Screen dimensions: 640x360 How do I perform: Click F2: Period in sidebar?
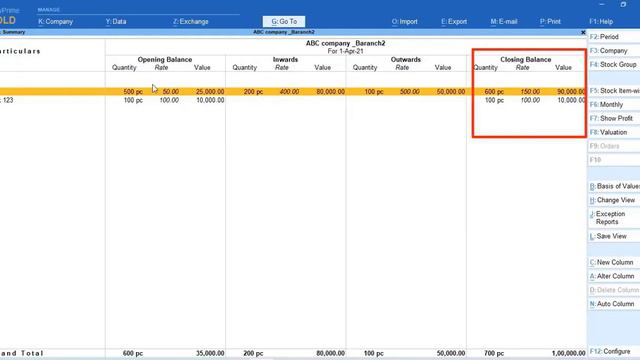tap(614, 37)
